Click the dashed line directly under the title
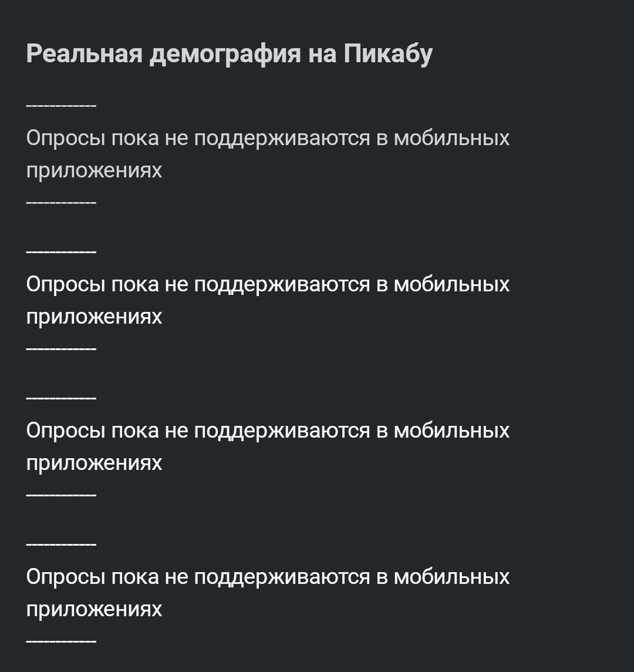This screenshot has height=672, width=634. tap(62, 106)
